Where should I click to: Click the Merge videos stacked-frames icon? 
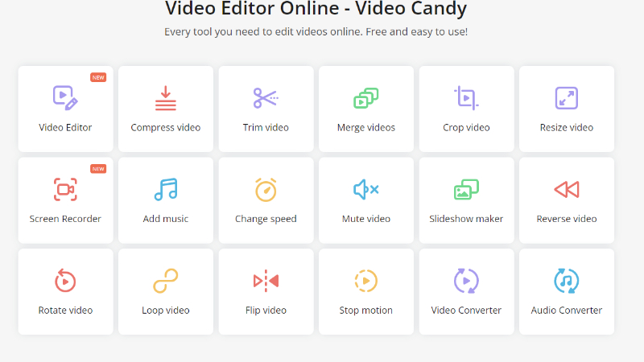tap(366, 98)
